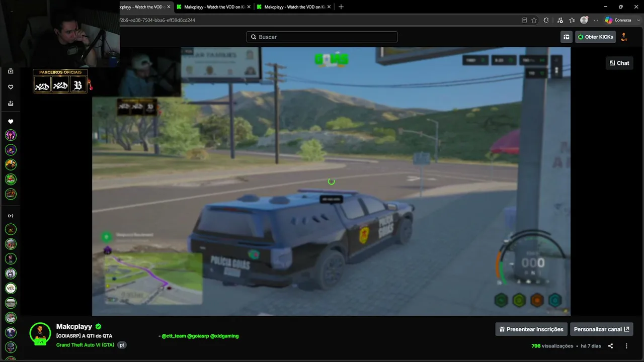Open the @goiasrp mention link
Viewport: 644px width, 362px height.
[198, 336]
